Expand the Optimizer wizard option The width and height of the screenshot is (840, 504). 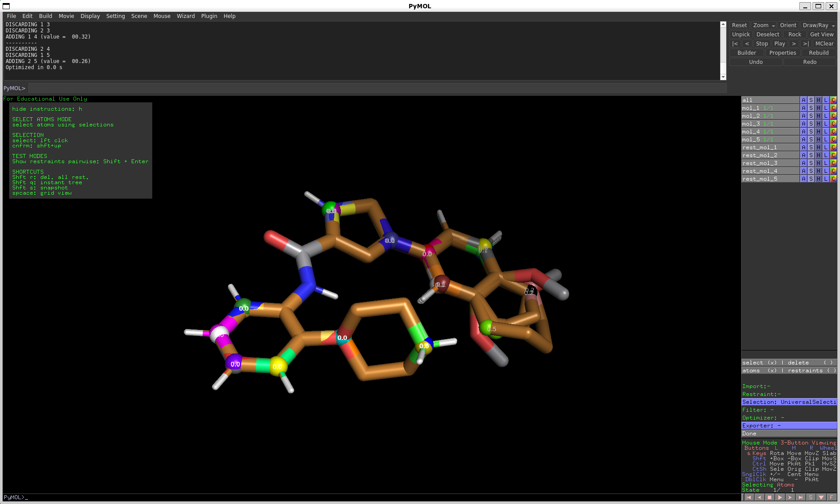tap(789, 418)
